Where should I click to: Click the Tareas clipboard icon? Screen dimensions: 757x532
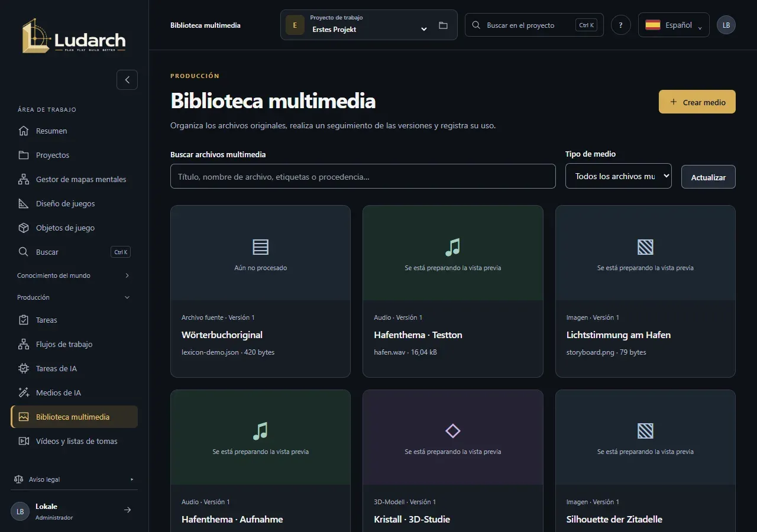pyautogui.click(x=24, y=320)
